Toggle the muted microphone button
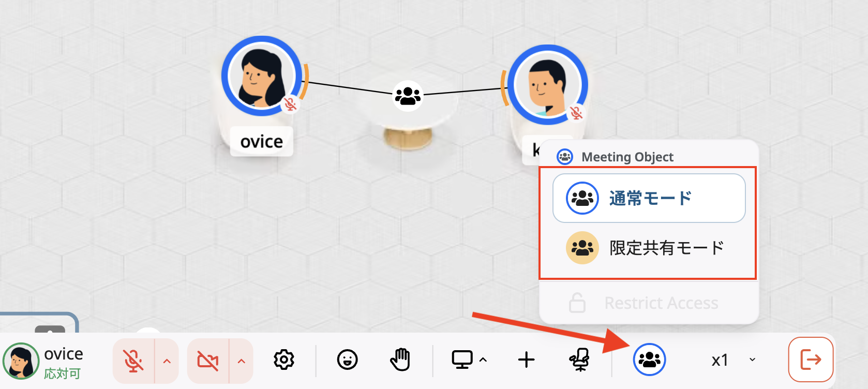This screenshot has width=868, height=389. point(133,361)
